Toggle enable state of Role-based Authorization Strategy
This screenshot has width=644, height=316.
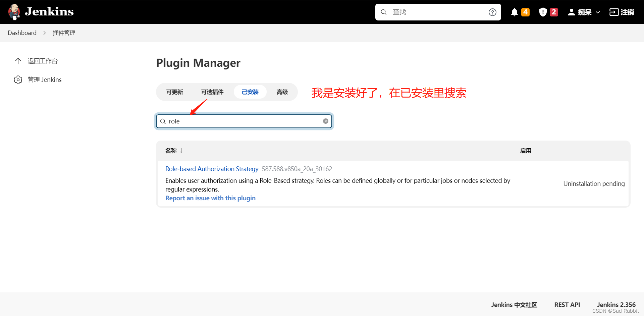click(x=594, y=183)
